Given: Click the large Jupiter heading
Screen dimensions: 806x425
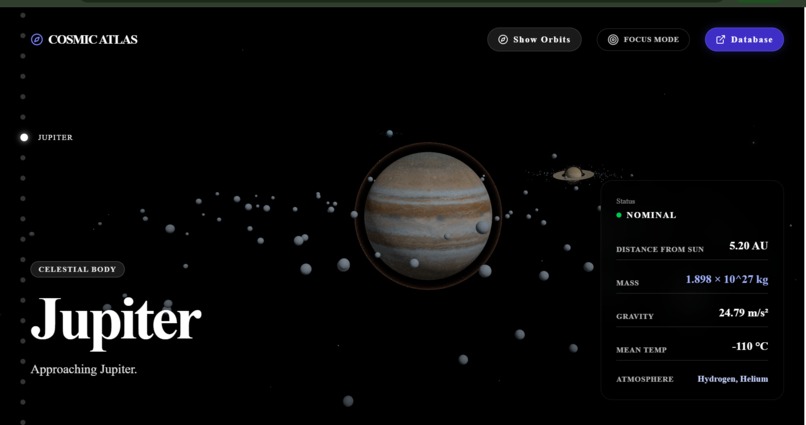Looking at the screenshot, I should click(116, 322).
